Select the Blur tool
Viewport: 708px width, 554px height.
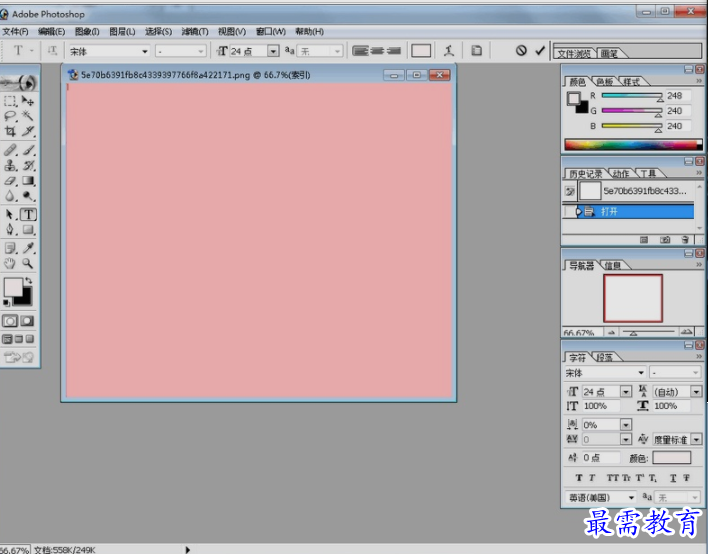10,196
